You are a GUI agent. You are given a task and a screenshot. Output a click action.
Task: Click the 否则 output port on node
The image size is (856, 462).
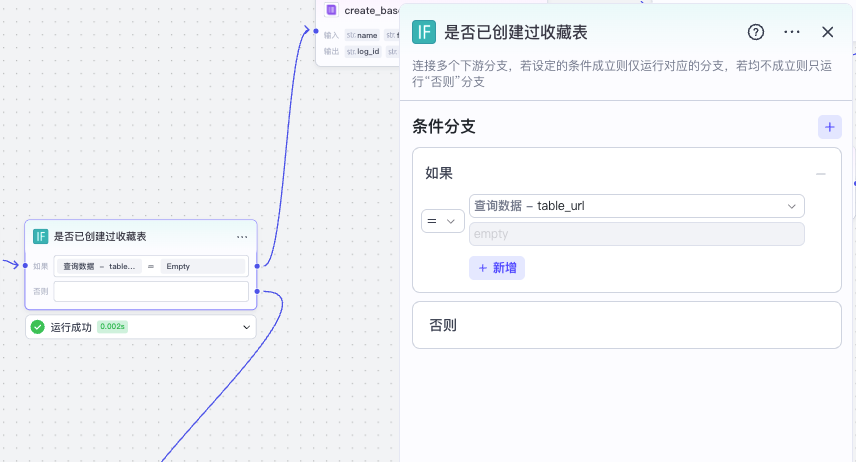click(258, 291)
